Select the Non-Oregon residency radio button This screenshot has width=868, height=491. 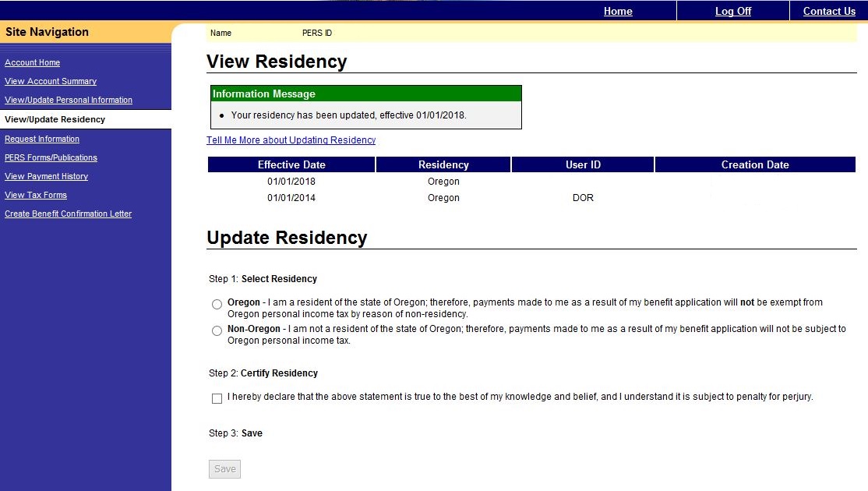coord(217,331)
